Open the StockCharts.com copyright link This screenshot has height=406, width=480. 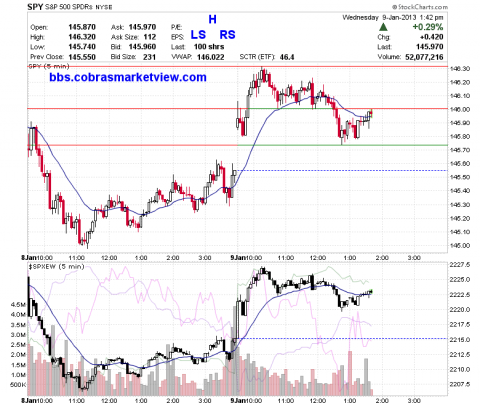click(x=420, y=7)
